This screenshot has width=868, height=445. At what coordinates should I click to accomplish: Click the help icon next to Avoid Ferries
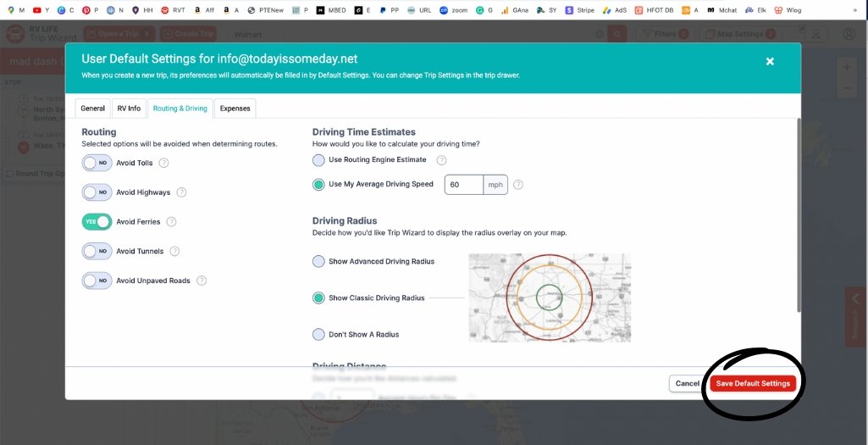[172, 222]
